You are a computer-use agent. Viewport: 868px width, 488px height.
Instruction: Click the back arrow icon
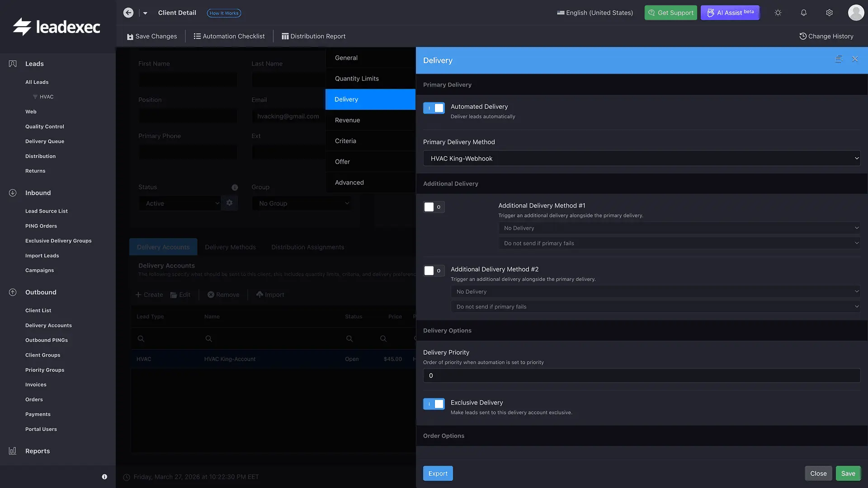click(128, 13)
